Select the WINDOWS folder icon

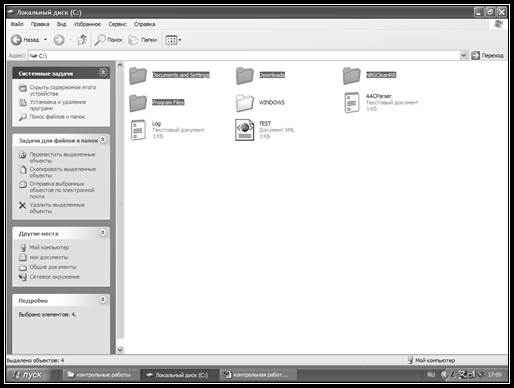pyautogui.click(x=245, y=103)
